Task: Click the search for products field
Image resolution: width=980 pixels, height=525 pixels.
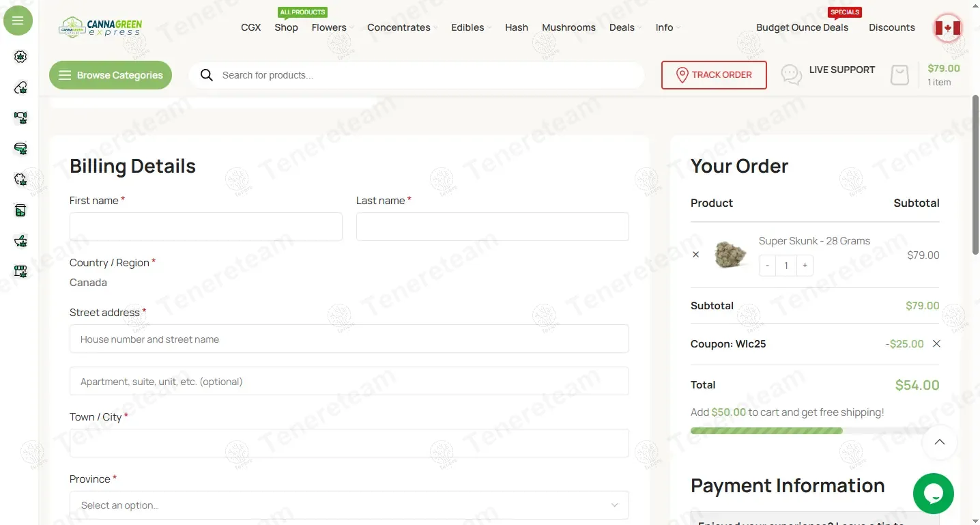Action: pyautogui.click(x=430, y=75)
